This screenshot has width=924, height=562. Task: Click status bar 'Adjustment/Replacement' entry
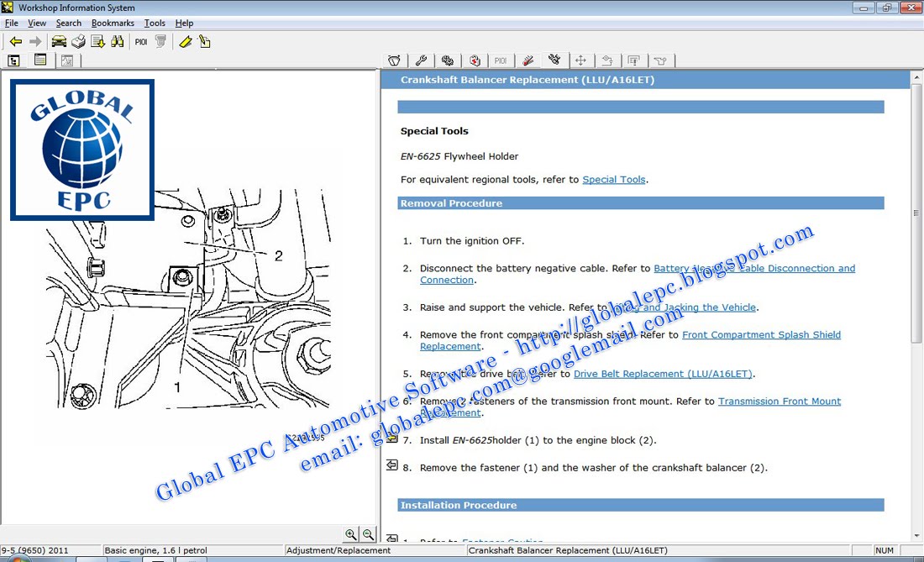pyautogui.click(x=375, y=550)
